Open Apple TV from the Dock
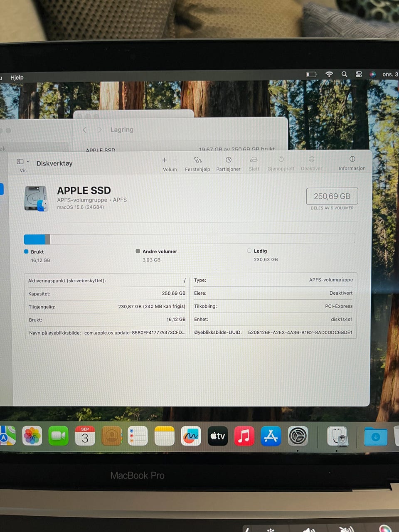Screen dimensions: 399x532 217,436
